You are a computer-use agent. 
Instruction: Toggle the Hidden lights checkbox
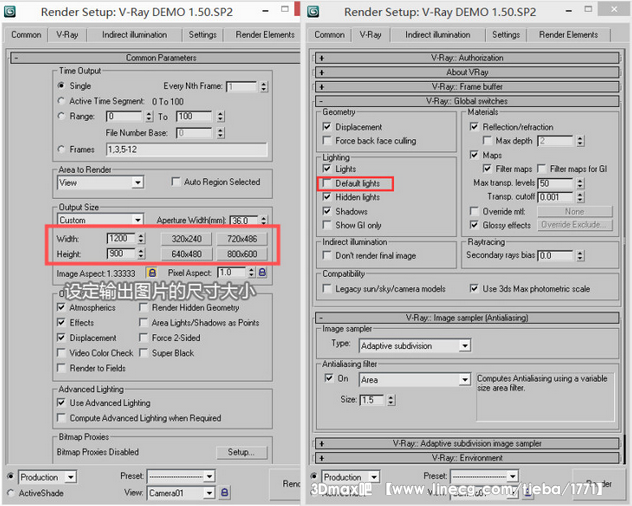coord(327,197)
